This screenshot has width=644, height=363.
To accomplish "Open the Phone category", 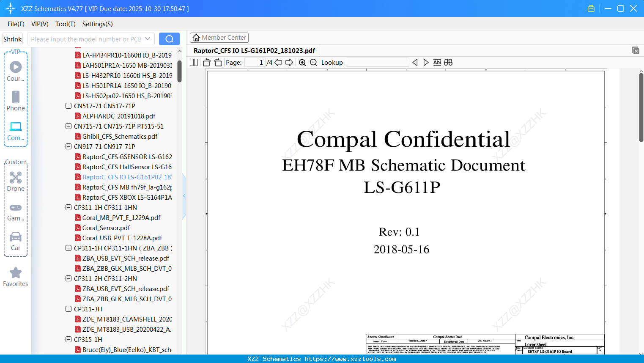I will click(x=16, y=101).
